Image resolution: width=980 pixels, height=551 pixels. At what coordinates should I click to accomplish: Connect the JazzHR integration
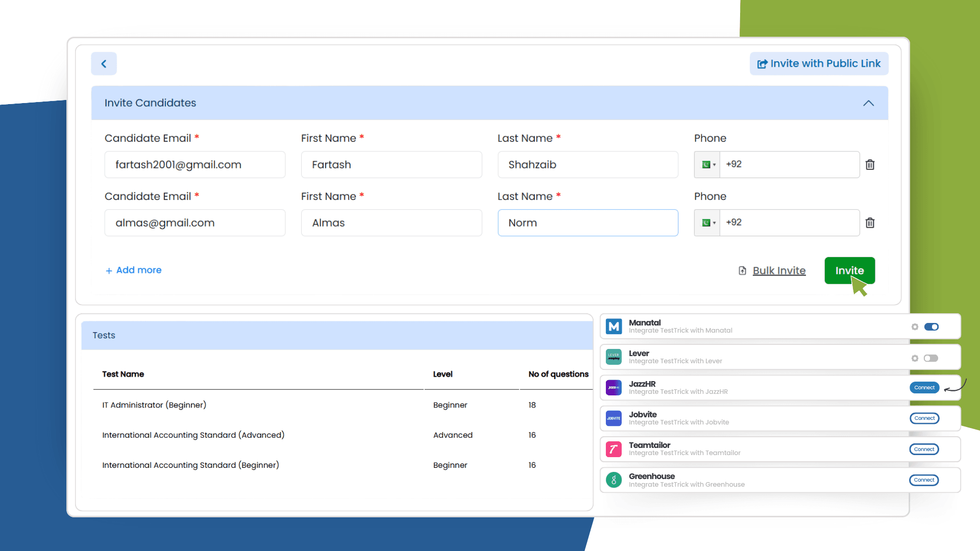[x=924, y=388]
